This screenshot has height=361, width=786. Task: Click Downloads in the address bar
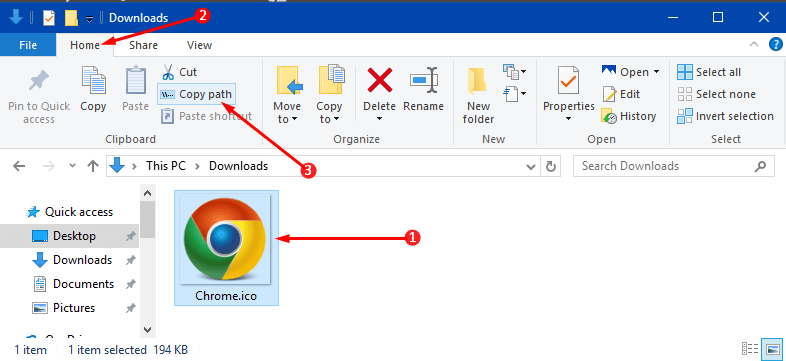click(x=238, y=166)
